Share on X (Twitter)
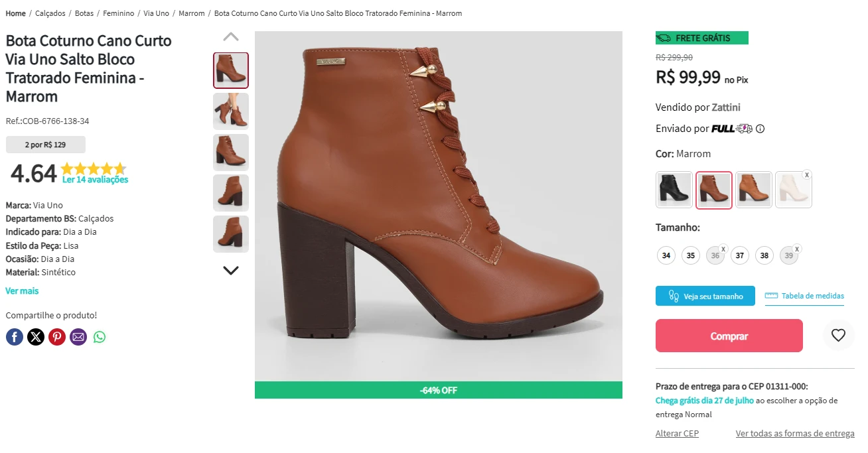 (36, 337)
